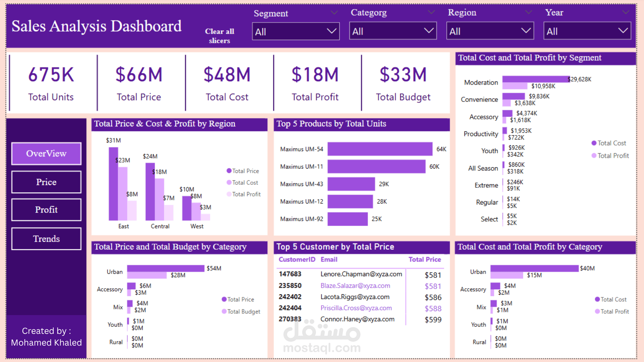Click Total Price & Cost & Profit by Region title
The width and height of the screenshot is (644, 362).
coord(165,124)
